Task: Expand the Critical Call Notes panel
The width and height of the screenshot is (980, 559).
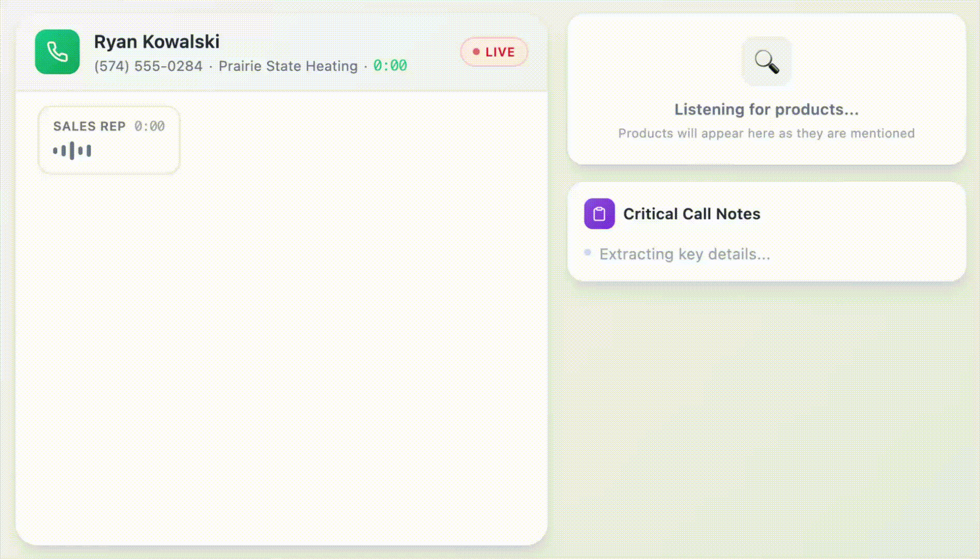Action: point(766,231)
